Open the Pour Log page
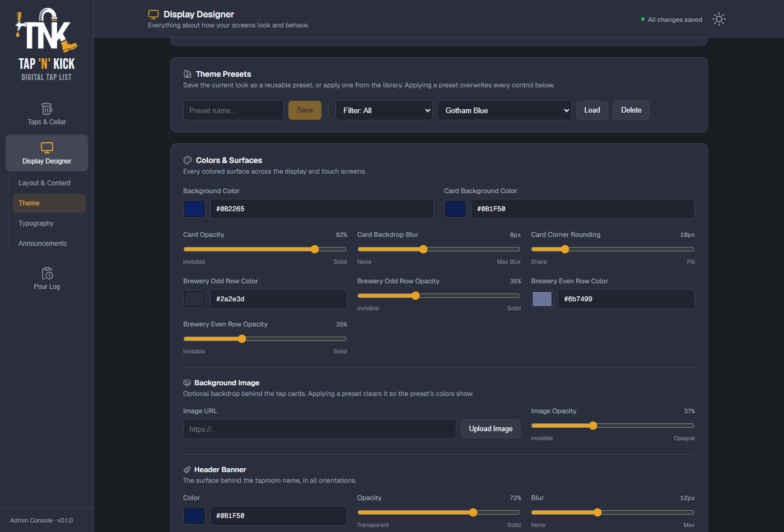Image resolution: width=784 pixels, height=532 pixels. (47, 278)
